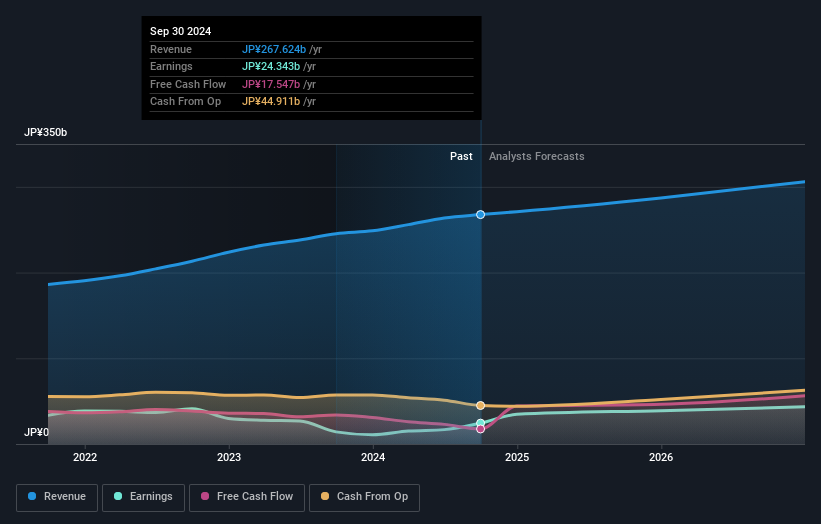This screenshot has width=821, height=524.
Task: Click the orange Cash From Op data point
Action: pyautogui.click(x=480, y=406)
